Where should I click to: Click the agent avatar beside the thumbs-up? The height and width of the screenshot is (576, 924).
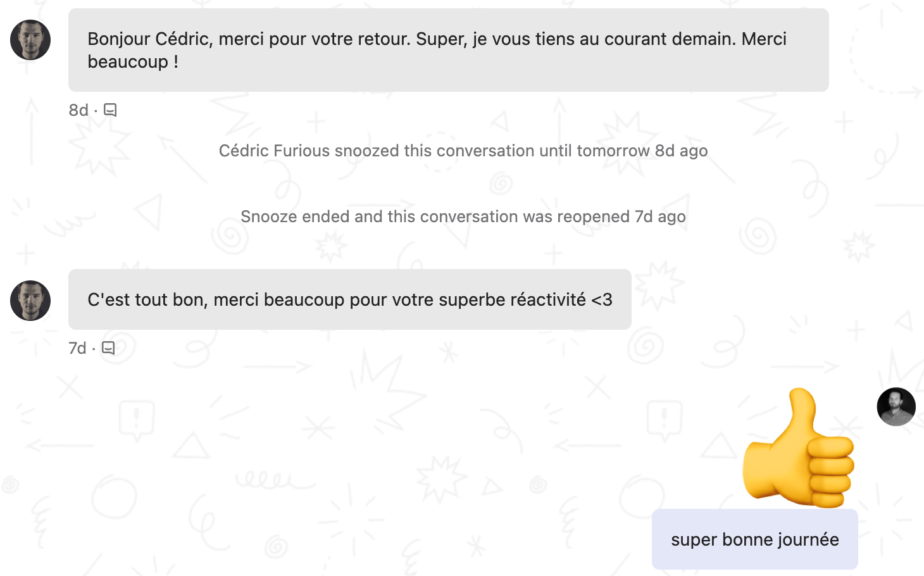[896, 406]
